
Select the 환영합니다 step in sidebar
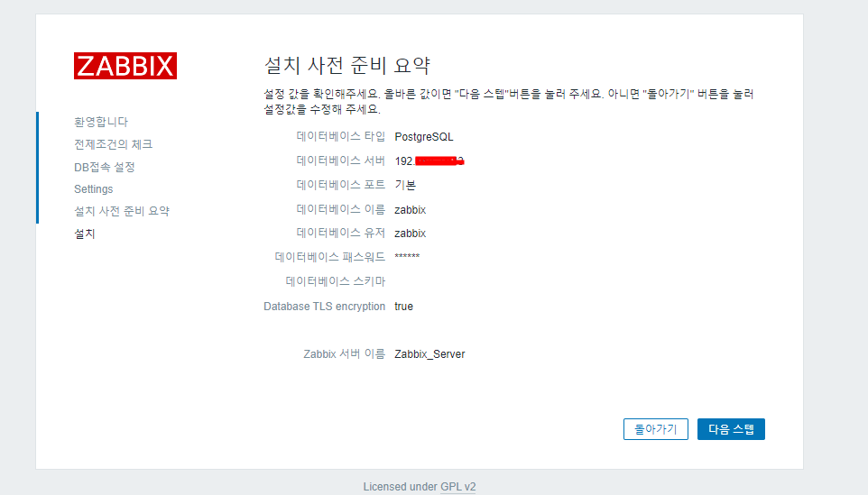pos(101,122)
